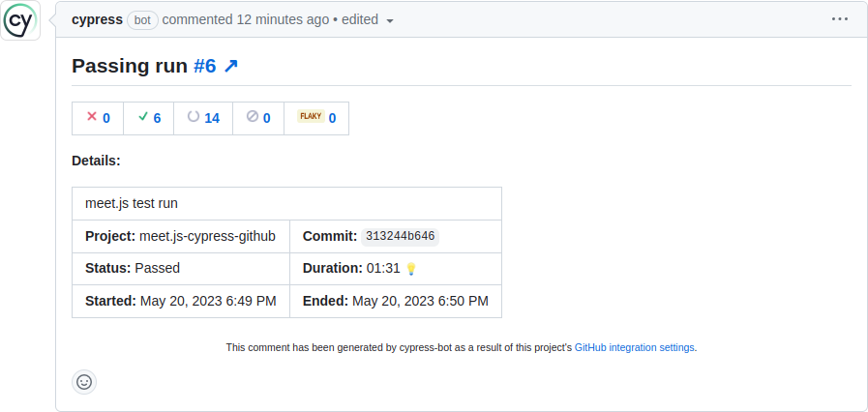This screenshot has height=412, width=868.
Task: Click the 'edited' text in comment header
Action: 360,20
